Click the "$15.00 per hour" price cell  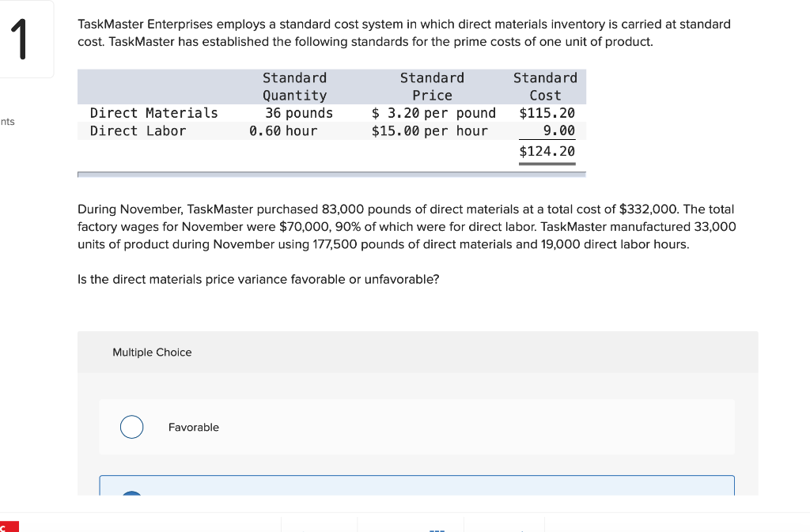click(430, 131)
